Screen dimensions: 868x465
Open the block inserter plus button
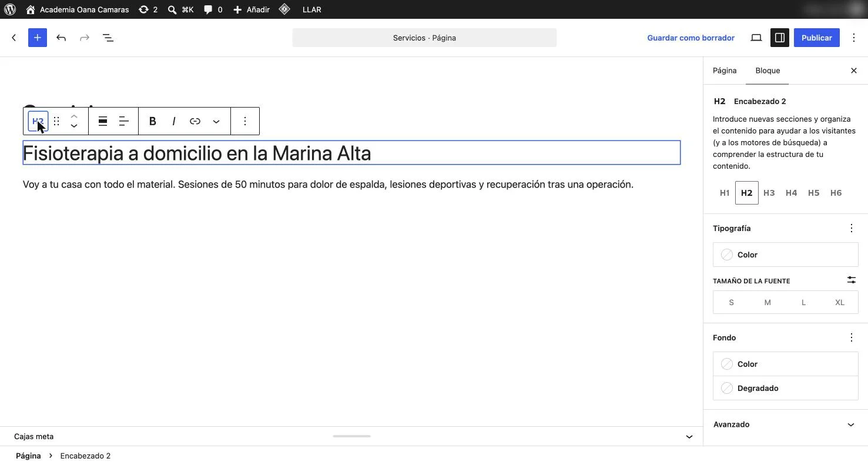(38, 38)
